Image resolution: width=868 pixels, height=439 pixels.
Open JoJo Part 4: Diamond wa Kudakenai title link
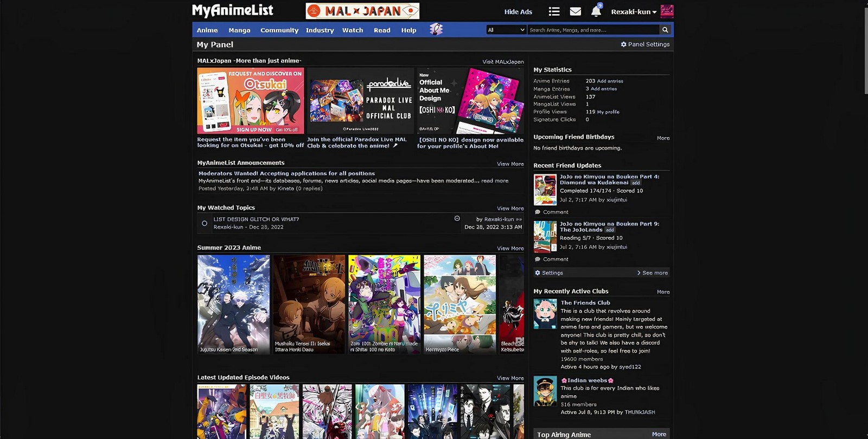point(609,179)
